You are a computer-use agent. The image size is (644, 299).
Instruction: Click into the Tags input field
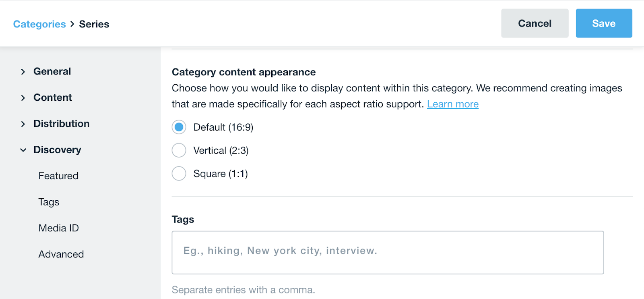pos(388,252)
